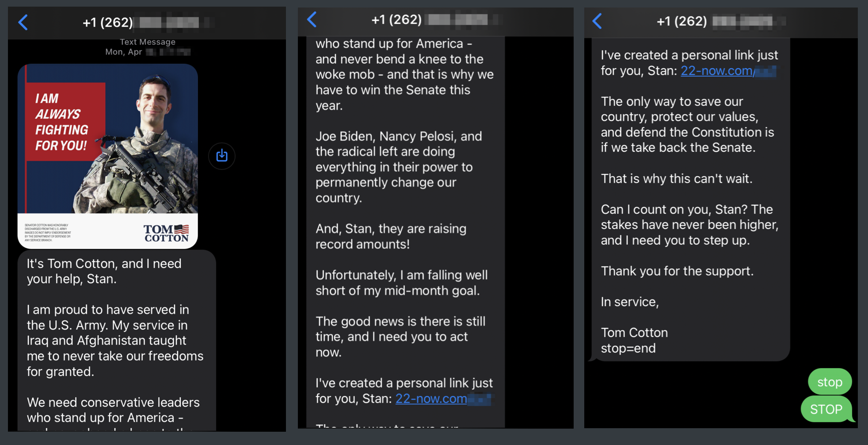Image resolution: width=868 pixels, height=445 pixels.
Task: Select the uppercase "STOP" green message bubble
Action: 826,409
